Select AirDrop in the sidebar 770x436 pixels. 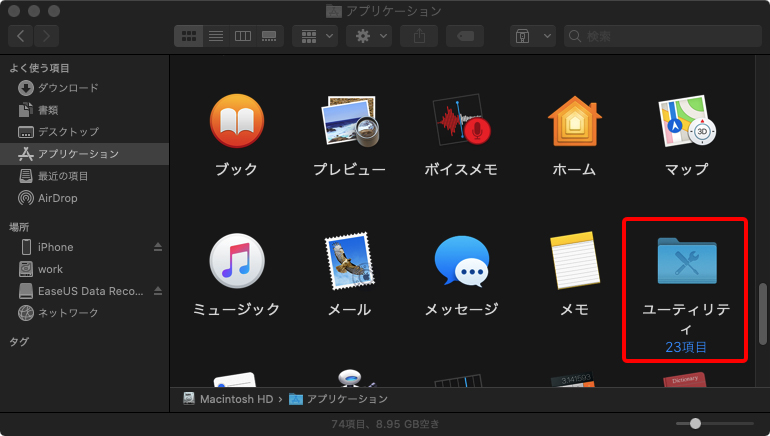pos(57,198)
